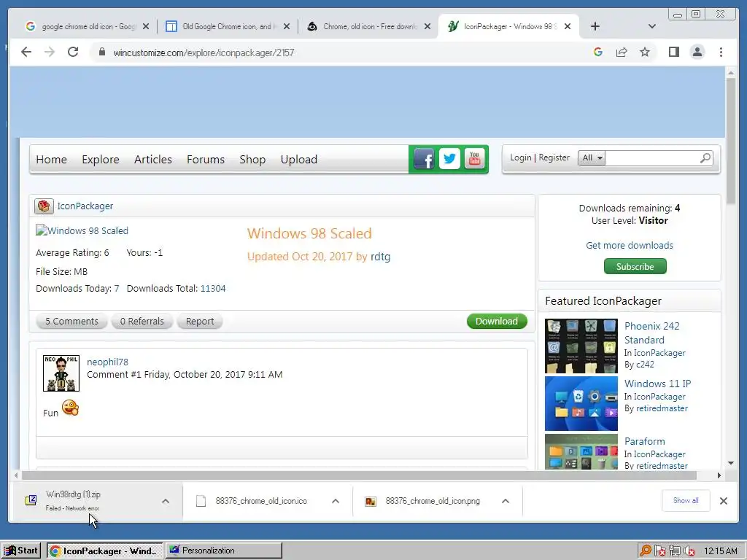Go back using the browser back arrow
The width and height of the screenshot is (747, 560).
(x=26, y=52)
